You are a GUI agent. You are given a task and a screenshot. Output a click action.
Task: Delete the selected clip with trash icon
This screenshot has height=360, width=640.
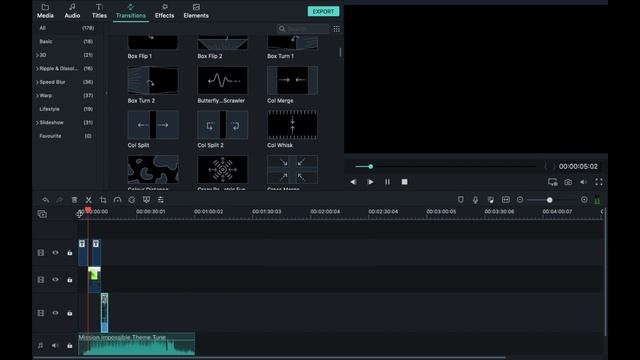(74, 200)
